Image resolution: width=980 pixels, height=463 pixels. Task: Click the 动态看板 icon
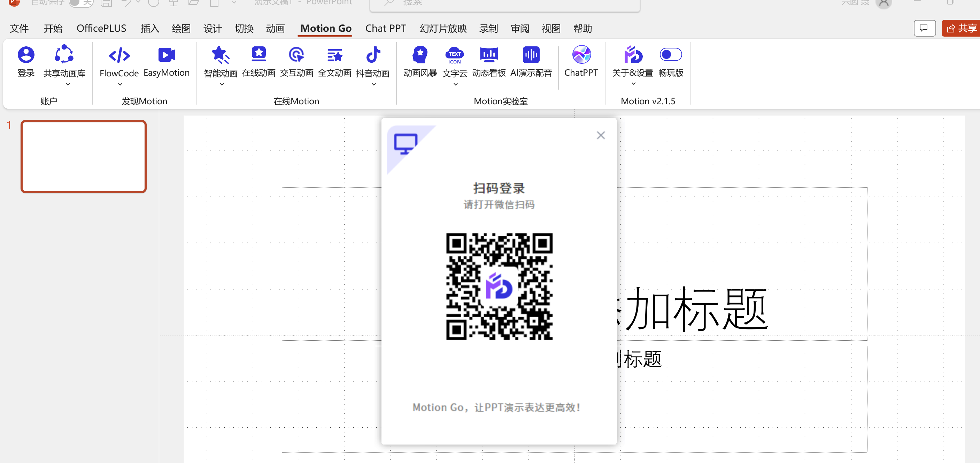(x=489, y=55)
